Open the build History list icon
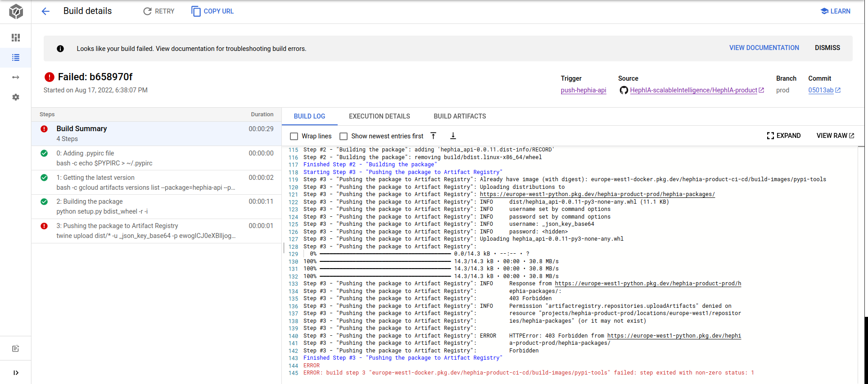Image resolution: width=868 pixels, height=384 pixels. point(16,58)
